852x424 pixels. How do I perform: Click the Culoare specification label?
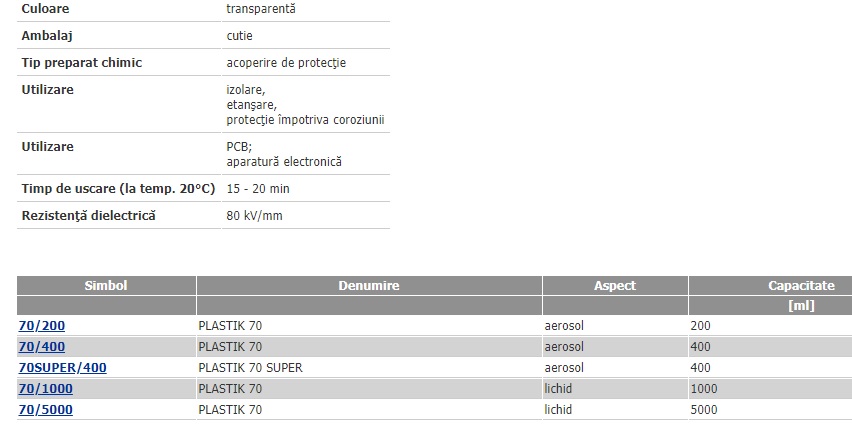(45, 9)
